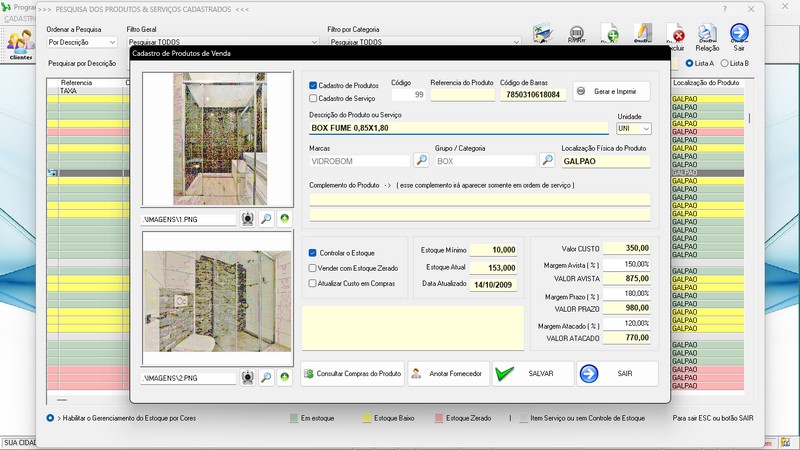Click the Descrição do Produto text field
Viewport: 800px width, 450px height.
pyautogui.click(x=459, y=128)
